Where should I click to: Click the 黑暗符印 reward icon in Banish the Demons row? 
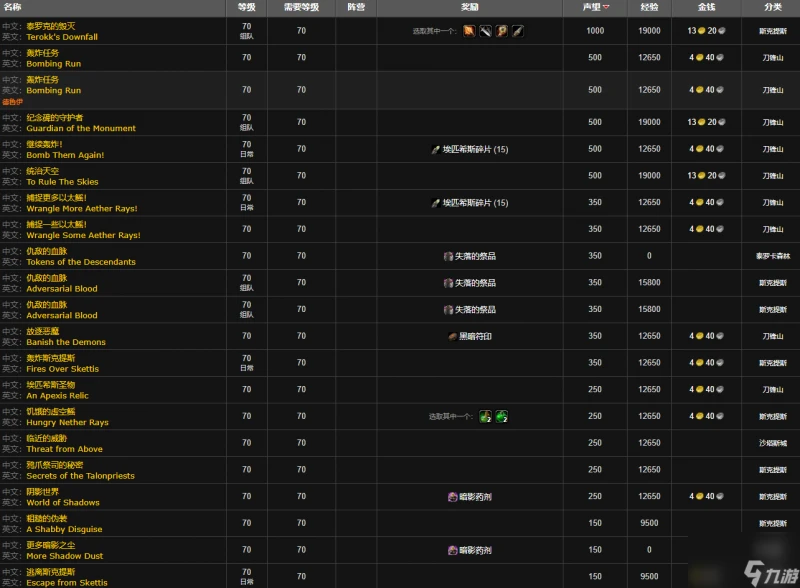click(453, 336)
